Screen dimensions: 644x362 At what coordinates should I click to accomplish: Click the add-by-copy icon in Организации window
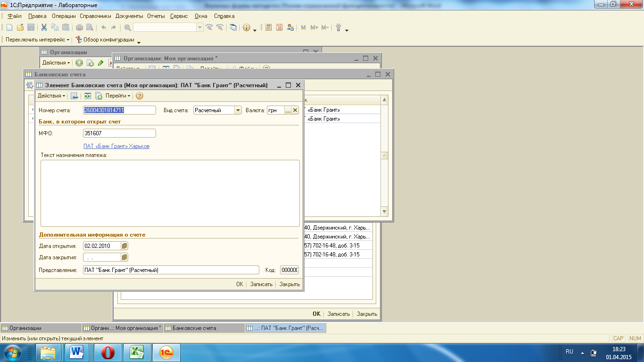(90, 63)
